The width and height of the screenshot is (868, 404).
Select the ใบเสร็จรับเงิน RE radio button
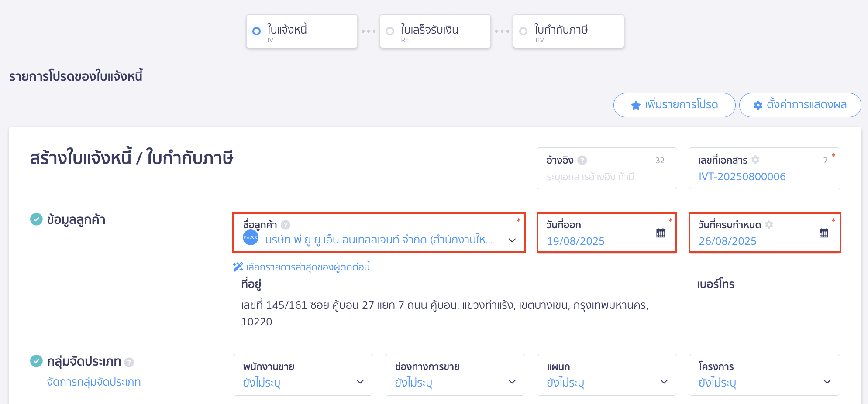coord(389,31)
